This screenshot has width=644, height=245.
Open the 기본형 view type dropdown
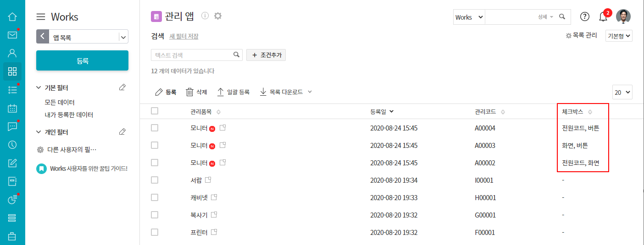coord(619,36)
